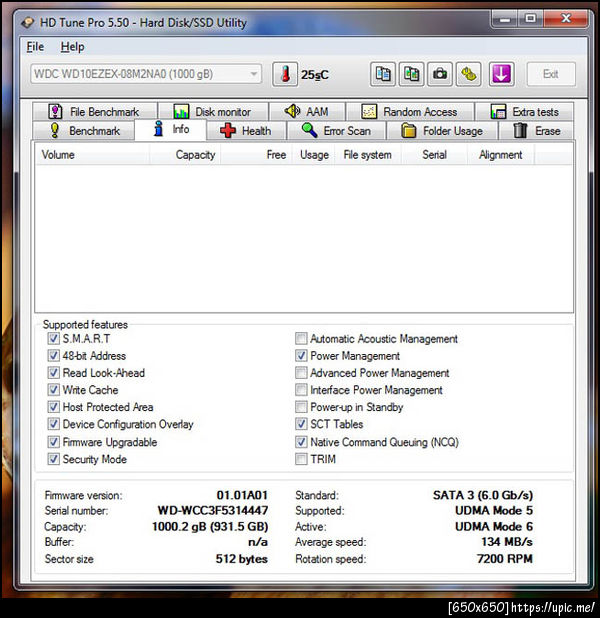Click the Alignment column header
The width and height of the screenshot is (600, 618).
coord(501,154)
